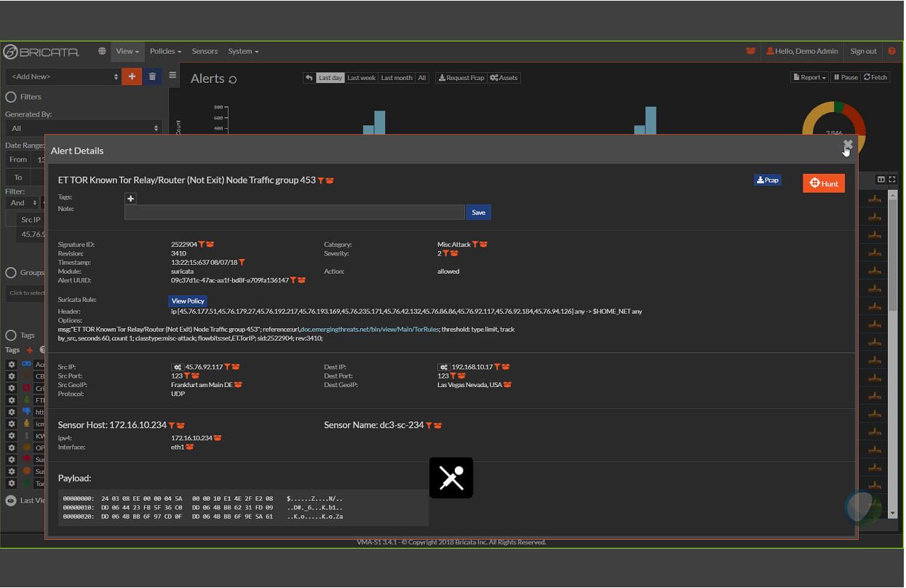Image resolution: width=906 pixels, height=588 pixels.
Task: Open the Policies menu
Action: [x=165, y=51]
